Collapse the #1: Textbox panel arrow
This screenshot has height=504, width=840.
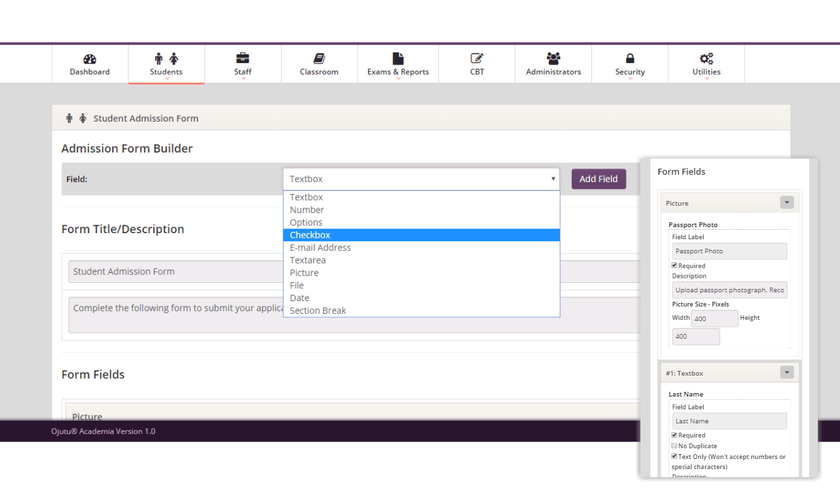pos(787,372)
